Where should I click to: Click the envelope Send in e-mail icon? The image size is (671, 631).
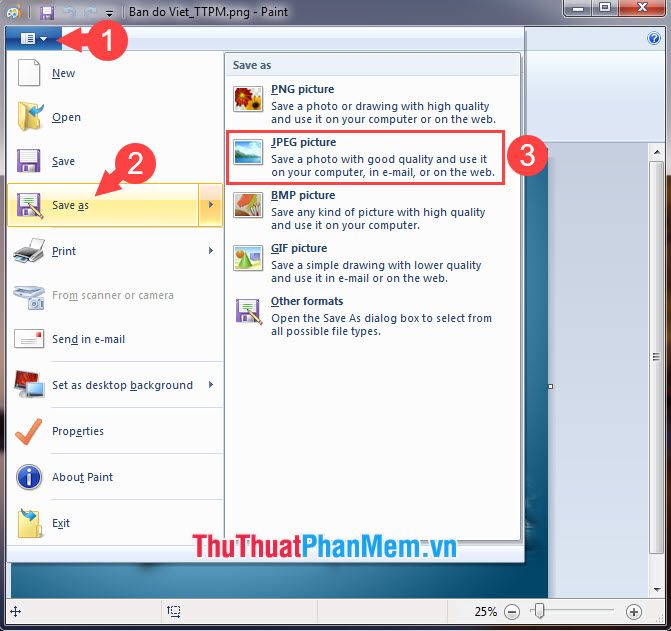point(29,339)
